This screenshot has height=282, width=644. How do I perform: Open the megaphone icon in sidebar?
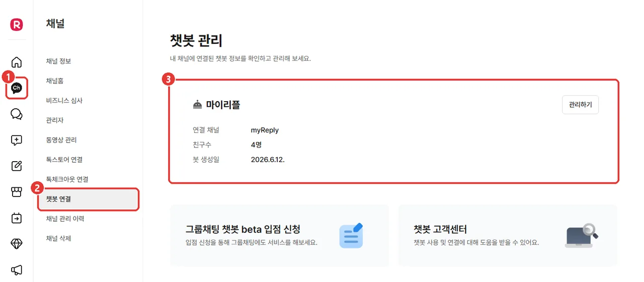[x=17, y=270]
